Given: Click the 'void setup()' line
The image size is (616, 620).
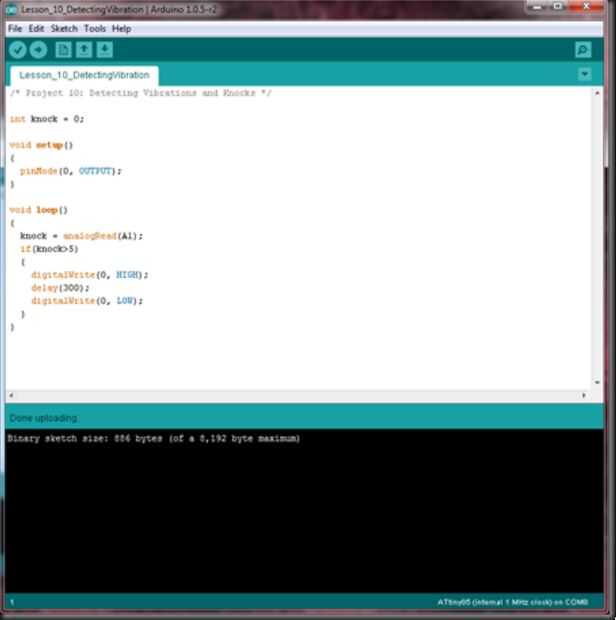Looking at the screenshot, I should point(42,145).
